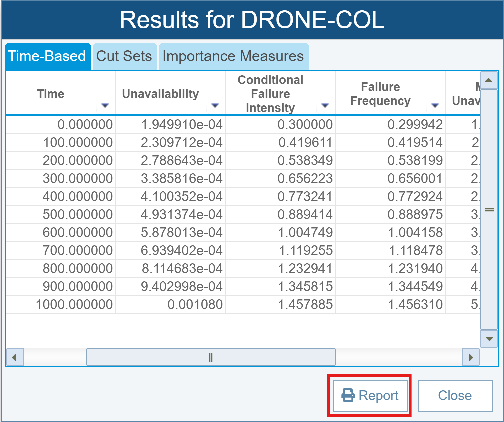Open the Importance Measures tab

(233, 56)
